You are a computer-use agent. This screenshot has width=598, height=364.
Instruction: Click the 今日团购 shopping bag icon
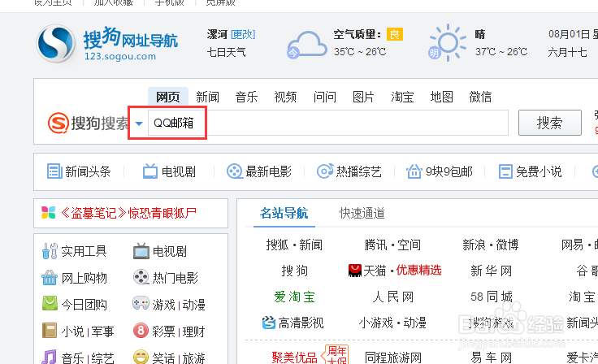click(x=50, y=303)
